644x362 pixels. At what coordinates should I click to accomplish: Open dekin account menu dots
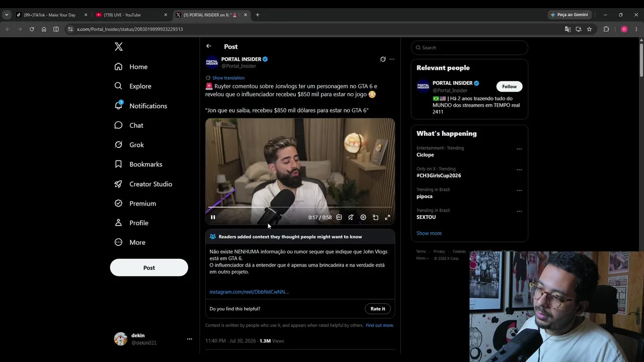tap(190, 339)
